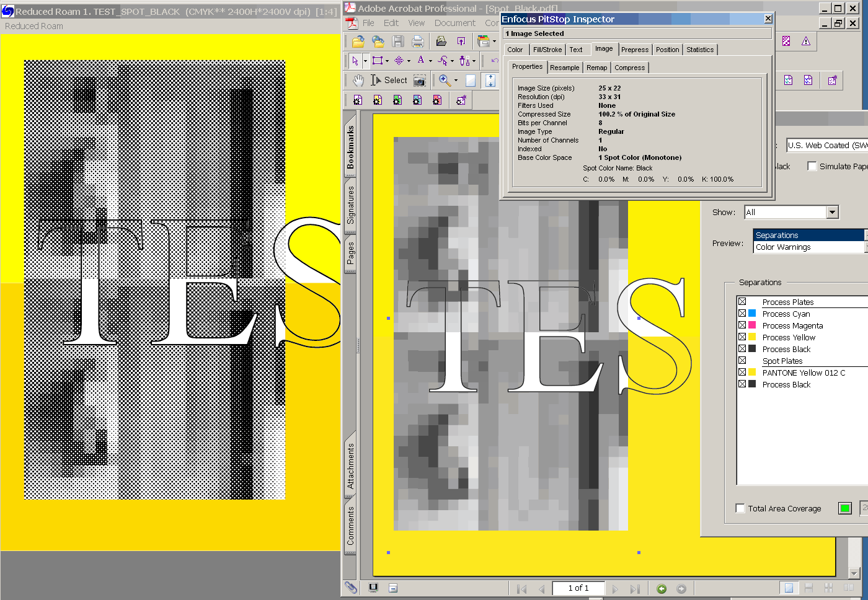Expand the Zoom tool dropdown arrow
868x600 pixels.
coord(456,81)
